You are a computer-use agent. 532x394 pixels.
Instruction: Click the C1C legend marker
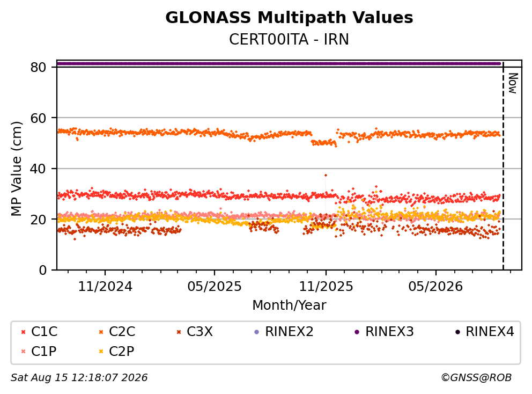(x=24, y=332)
